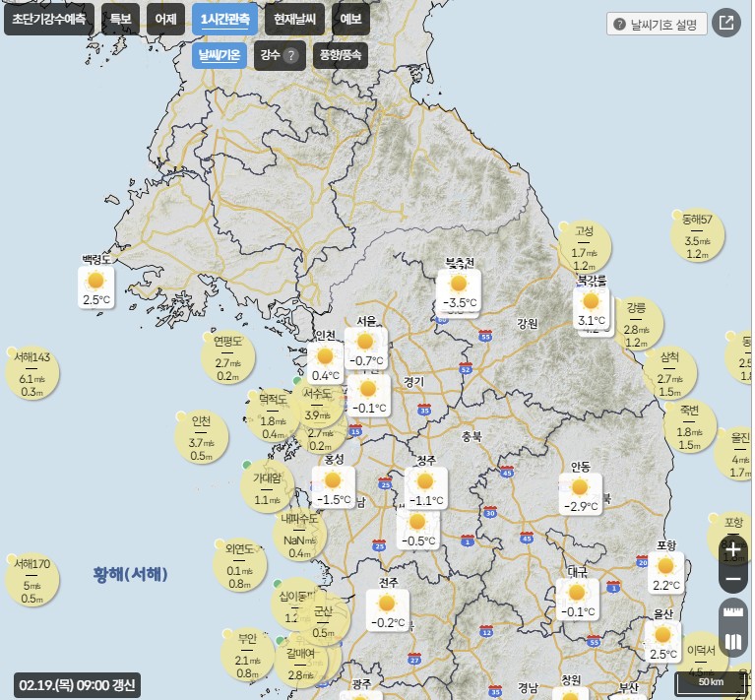Viewport: 755px width, 700px height.
Task: Select the 삼척 marine observation circle
Action: [669, 373]
